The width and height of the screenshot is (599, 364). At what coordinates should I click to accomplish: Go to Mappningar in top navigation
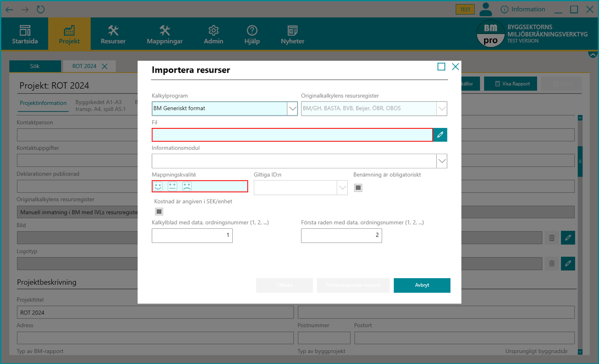164,35
